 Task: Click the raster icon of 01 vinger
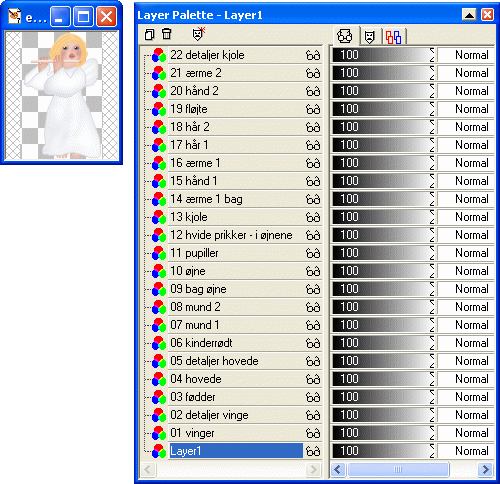point(159,433)
